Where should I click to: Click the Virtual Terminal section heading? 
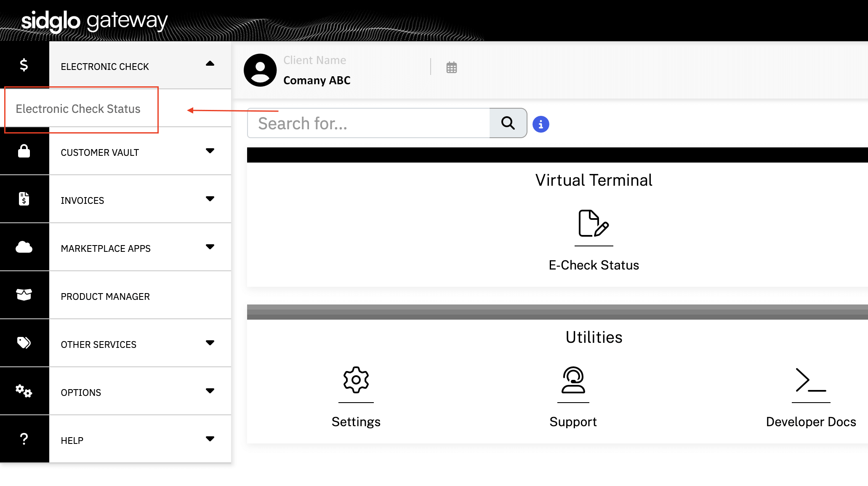pyautogui.click(x=594, y=180)
